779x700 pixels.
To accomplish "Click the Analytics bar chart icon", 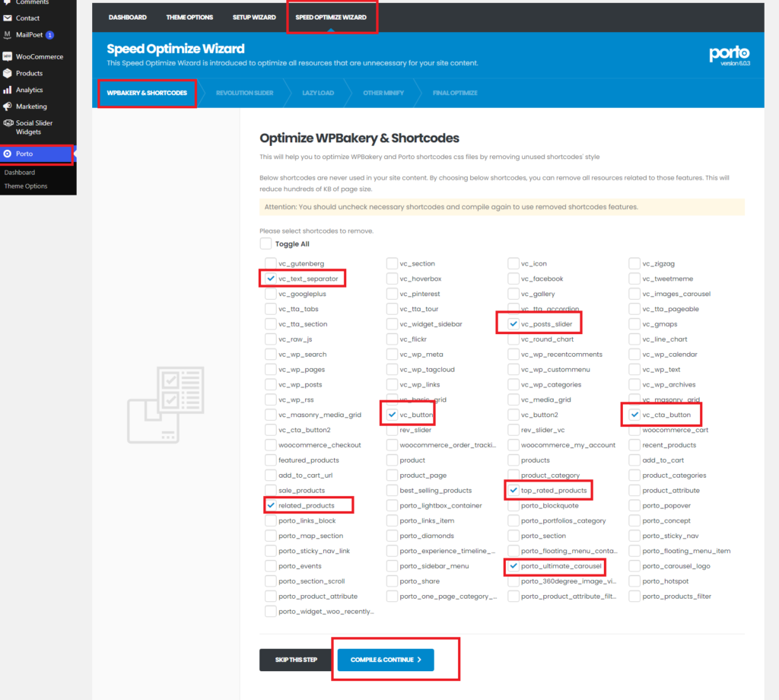I will pyautogui.click(x=8, y=90).
